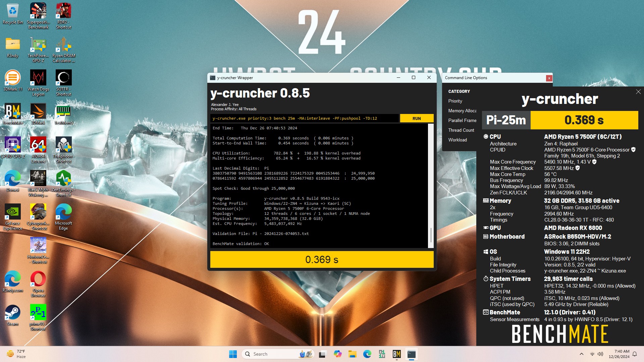Select the Parallel Framework category
The width and height of the screenshot is (644, 362).
click(462, 120)
